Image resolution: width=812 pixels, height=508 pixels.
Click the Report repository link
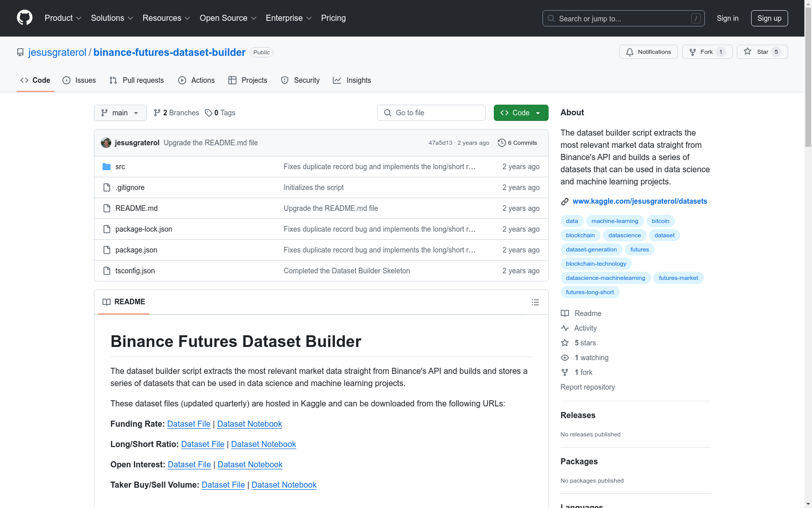click(x=588, y=387)
